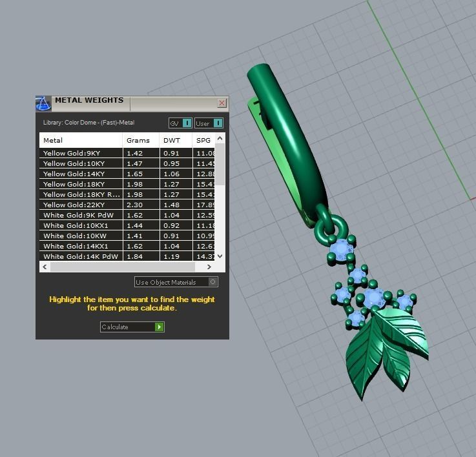Select the Yellow Gold:18KY row

coord(127,184)
